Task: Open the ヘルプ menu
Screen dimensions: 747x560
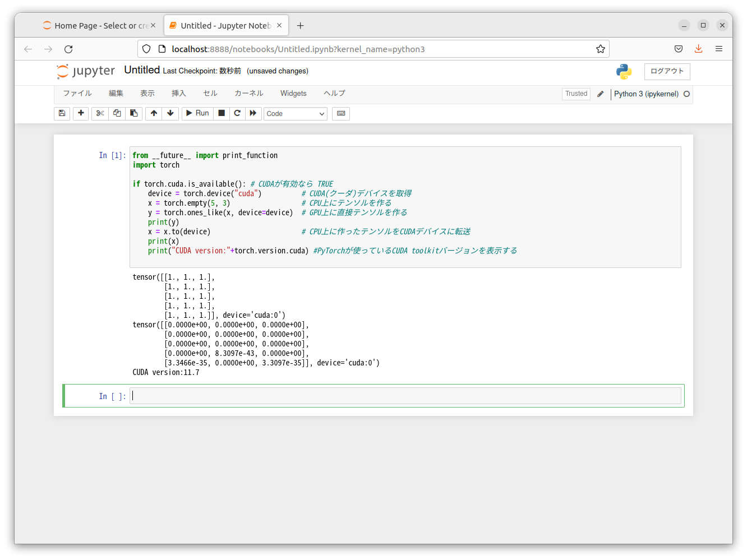Action: coord(334,94)
